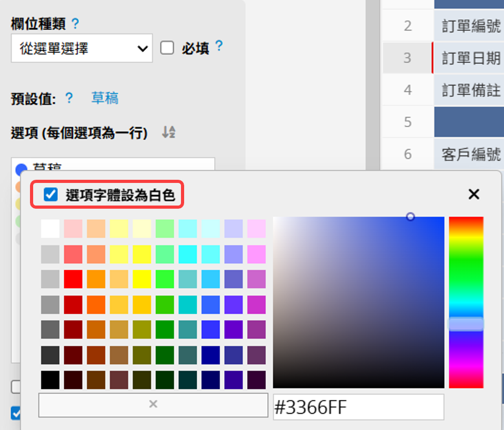Click help icon next to 預設值
Viewport: 504px width, 430px height.
tap(68, 98)
